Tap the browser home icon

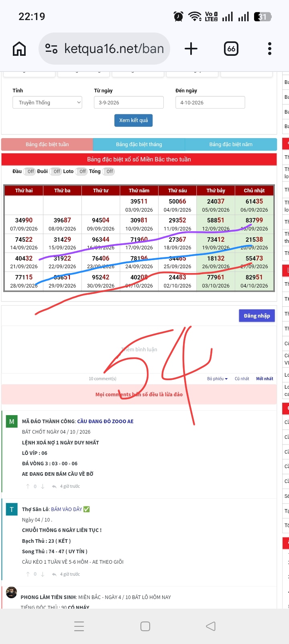point(19,49)
